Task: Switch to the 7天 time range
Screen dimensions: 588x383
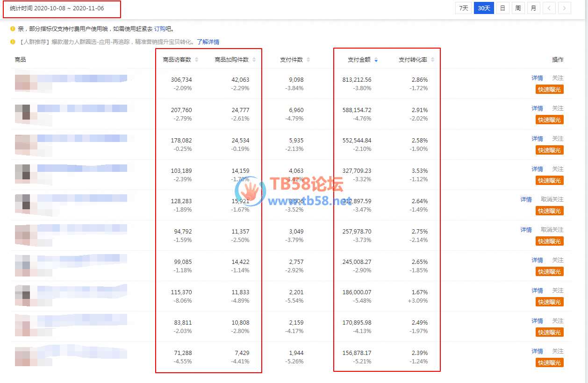Action: 463,8
